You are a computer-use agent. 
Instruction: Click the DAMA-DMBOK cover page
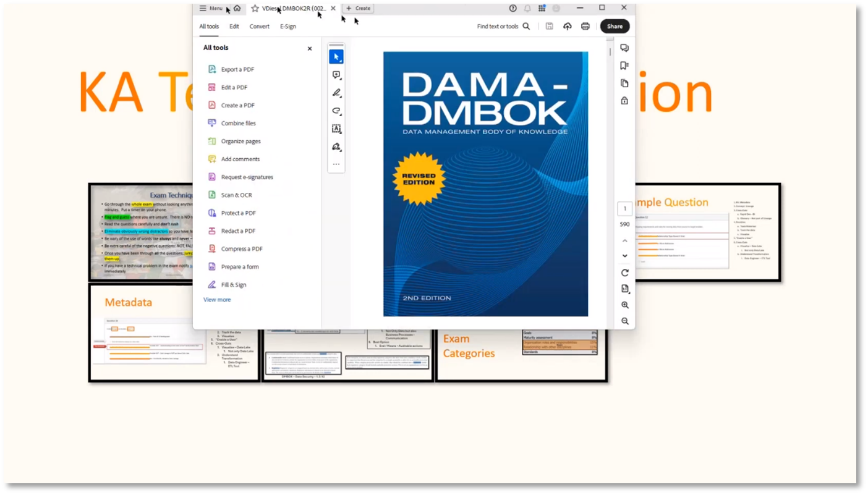[485, 184]
